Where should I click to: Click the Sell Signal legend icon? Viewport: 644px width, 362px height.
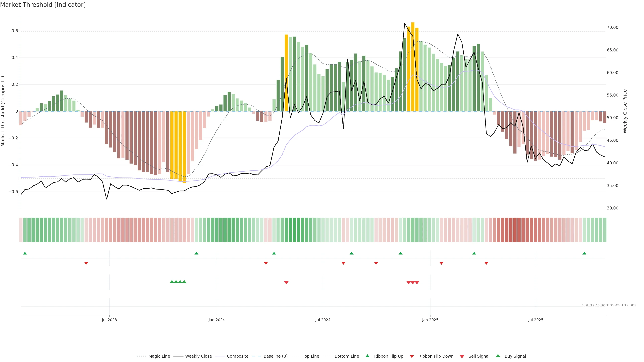pos(462,356)
